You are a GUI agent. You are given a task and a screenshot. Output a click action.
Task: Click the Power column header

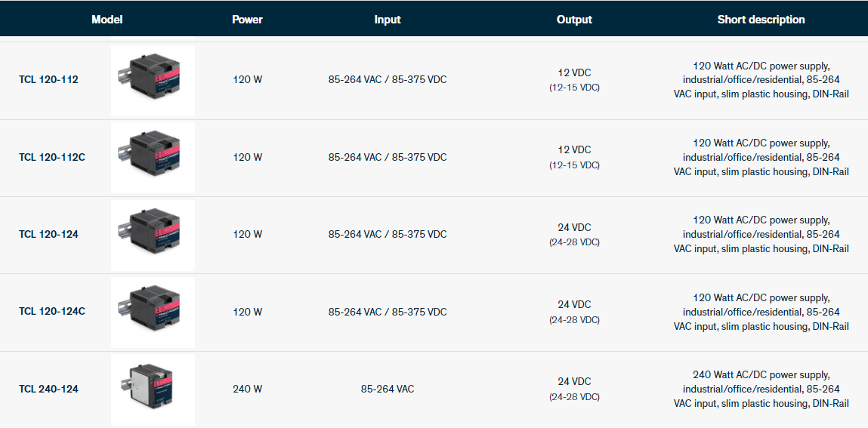(247, 20)
